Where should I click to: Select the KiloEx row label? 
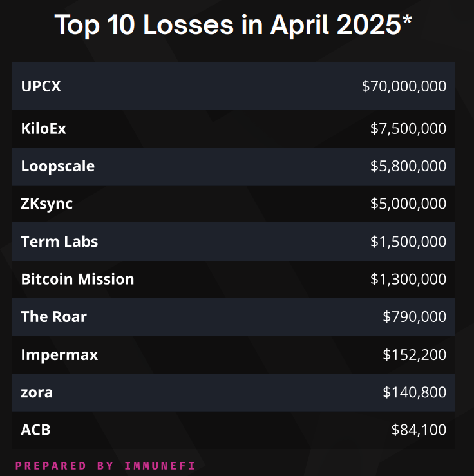point(43,129)
